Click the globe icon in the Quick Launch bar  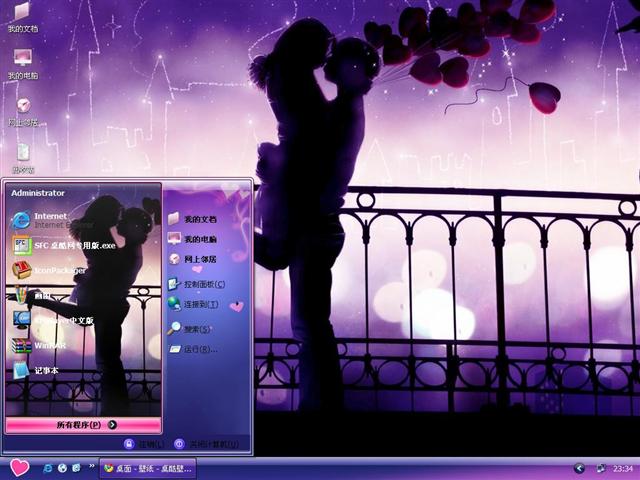click(x=62, y=468)
